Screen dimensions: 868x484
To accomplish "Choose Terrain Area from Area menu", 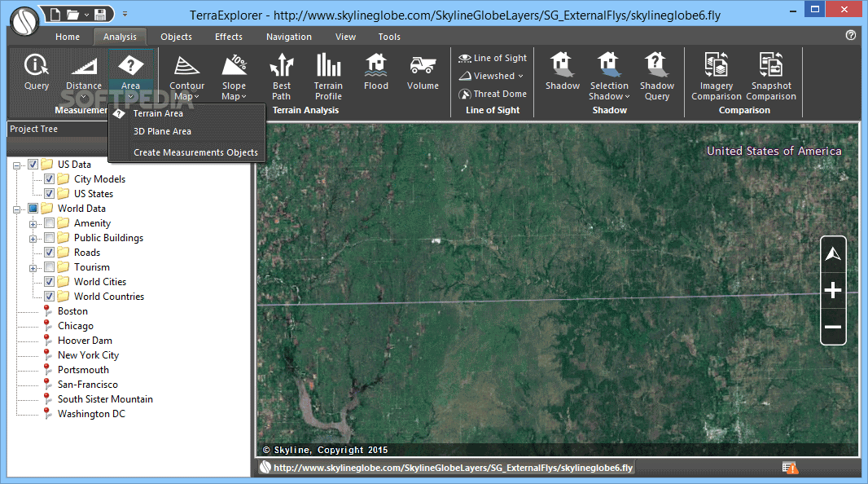I will click(x=187, y=113).
